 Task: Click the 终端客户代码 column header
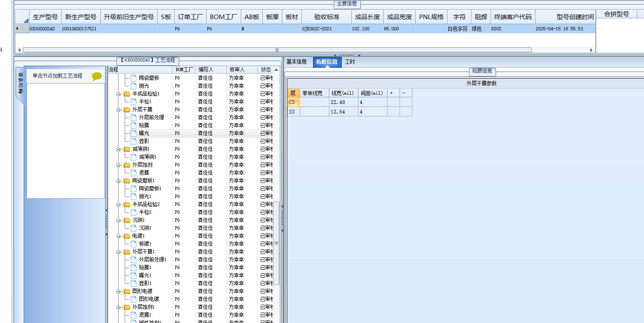point(513,17)
